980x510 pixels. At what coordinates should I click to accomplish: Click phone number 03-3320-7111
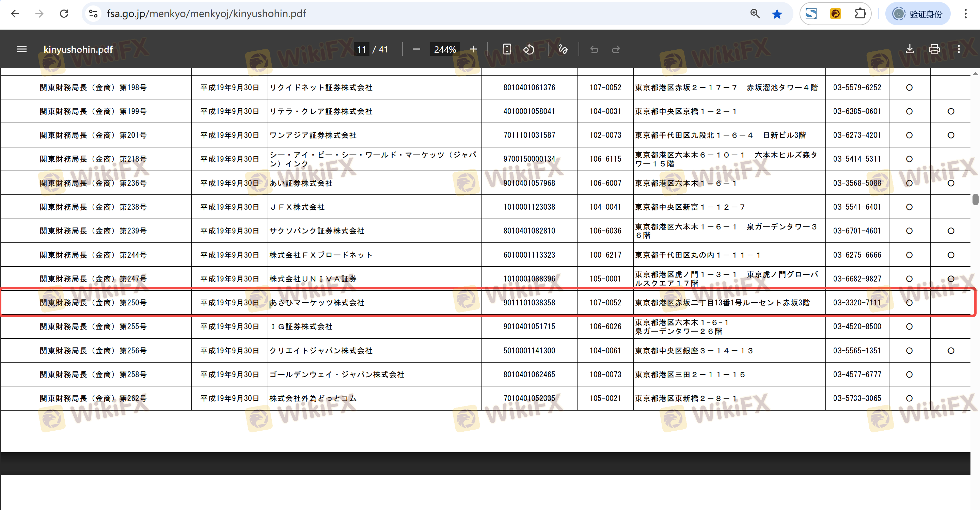[x=857, y=303]
